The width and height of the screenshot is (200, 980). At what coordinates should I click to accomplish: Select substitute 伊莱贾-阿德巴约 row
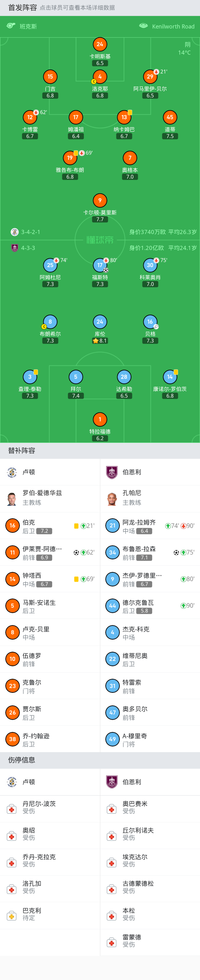[x=50, y=552]
